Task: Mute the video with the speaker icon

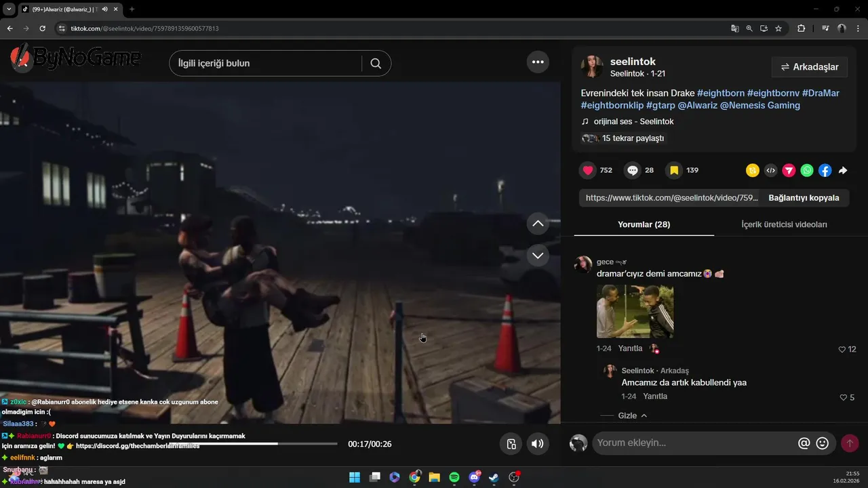Action: tap(537, 444)
